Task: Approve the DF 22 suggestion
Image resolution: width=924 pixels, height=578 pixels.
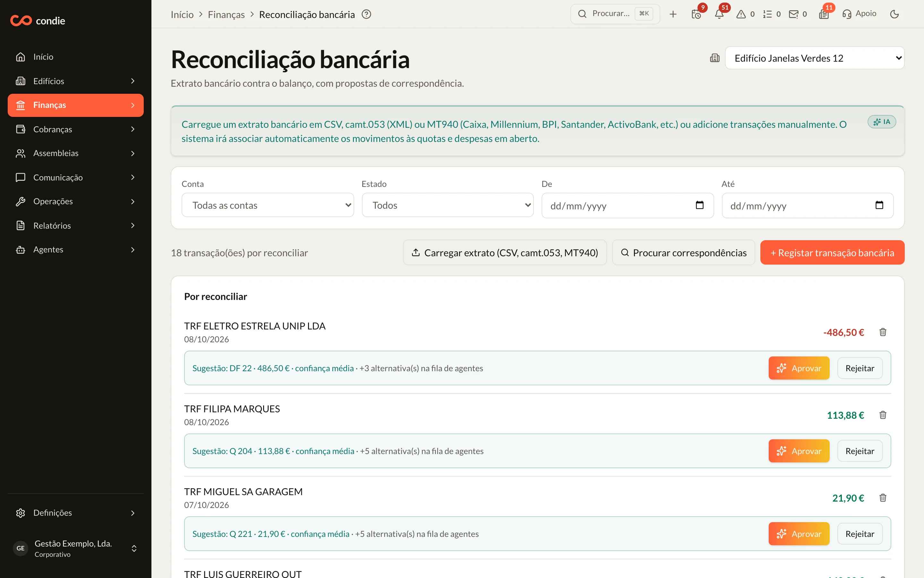Action: [x=799, y=368]
